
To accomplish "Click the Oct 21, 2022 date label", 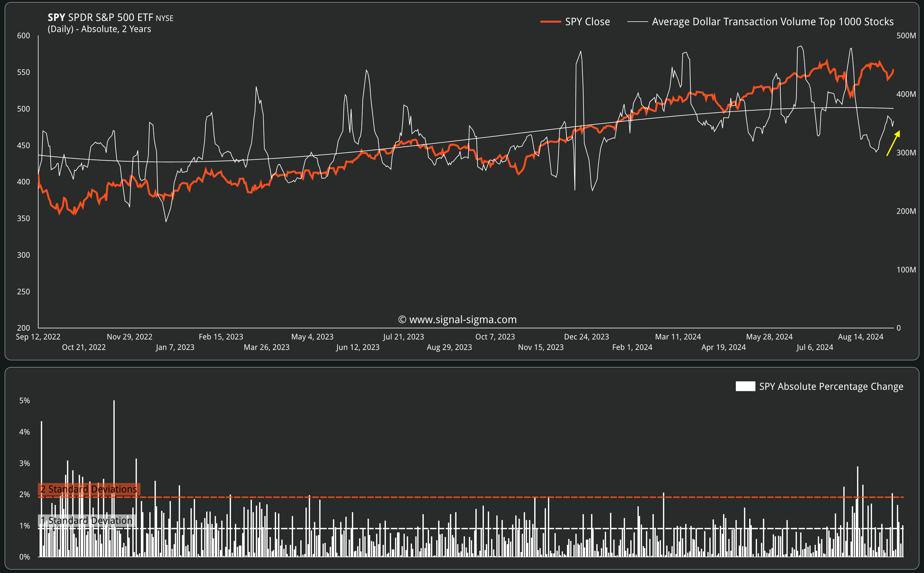I will point(84,347).
